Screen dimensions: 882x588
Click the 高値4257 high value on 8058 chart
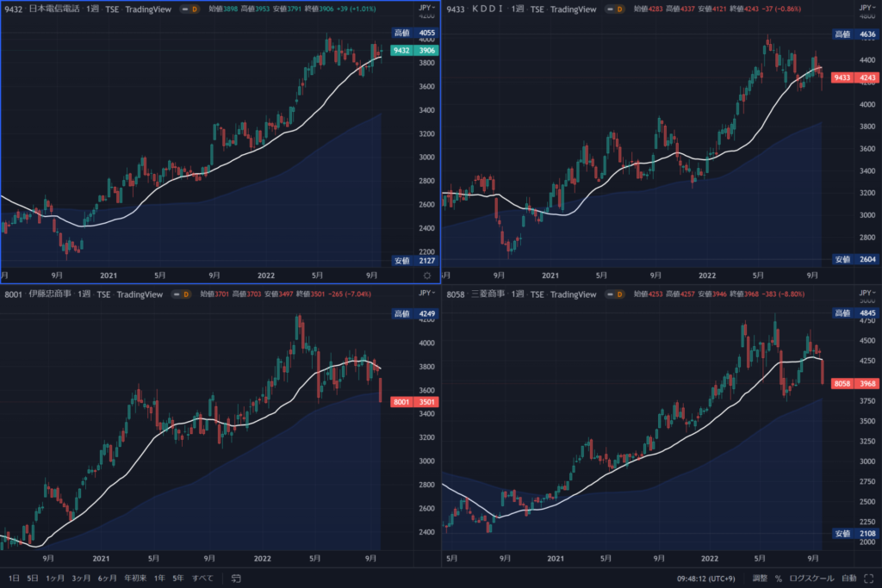coord(680,294)
